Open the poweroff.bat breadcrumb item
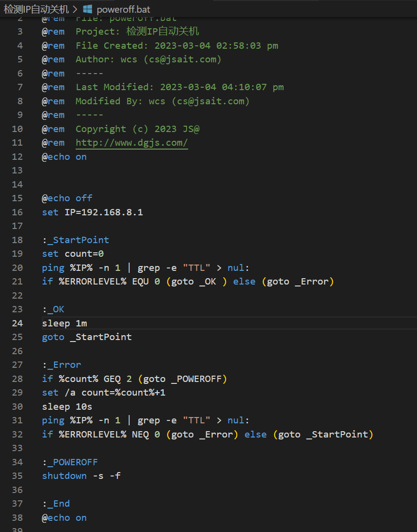Screen dimensions: 417x532 click(123, 9)
